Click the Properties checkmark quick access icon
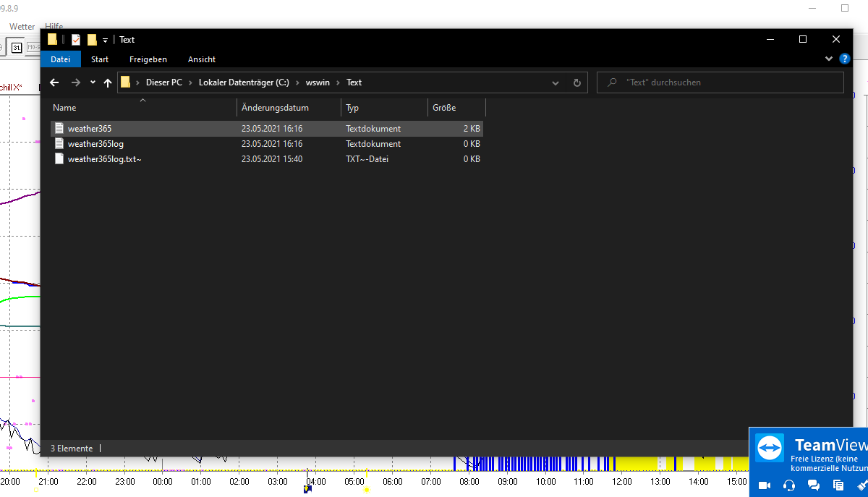The height and width of the screenshot is (497, 868). (76, 40)
